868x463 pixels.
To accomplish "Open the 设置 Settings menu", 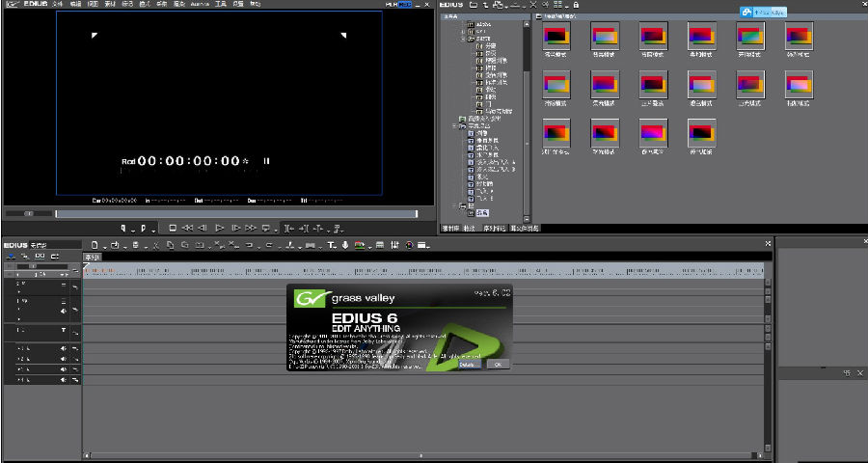I will [238, 4].
